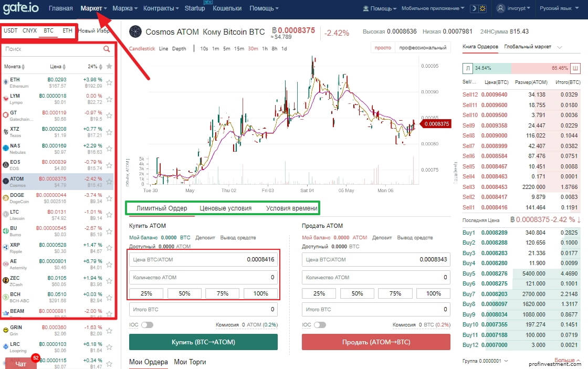
Task: Click the Cosmos ATOM coin logo
Action: coord(135,32)
